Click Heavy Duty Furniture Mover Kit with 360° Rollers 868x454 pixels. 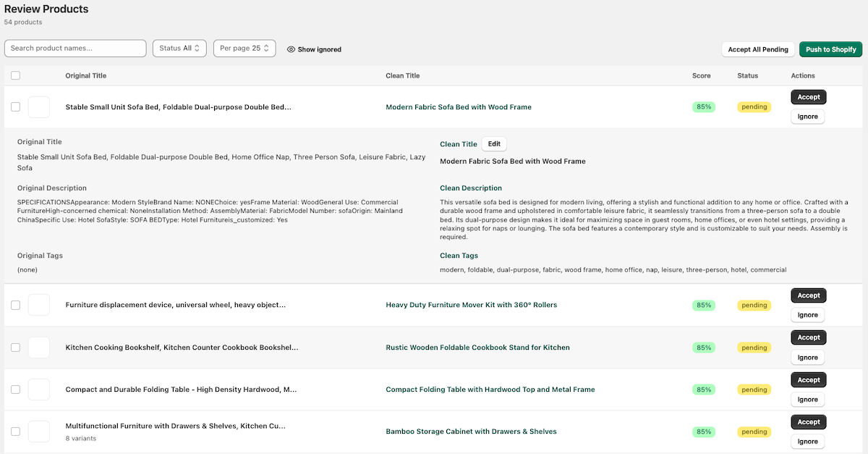click(x=472, y=305)
